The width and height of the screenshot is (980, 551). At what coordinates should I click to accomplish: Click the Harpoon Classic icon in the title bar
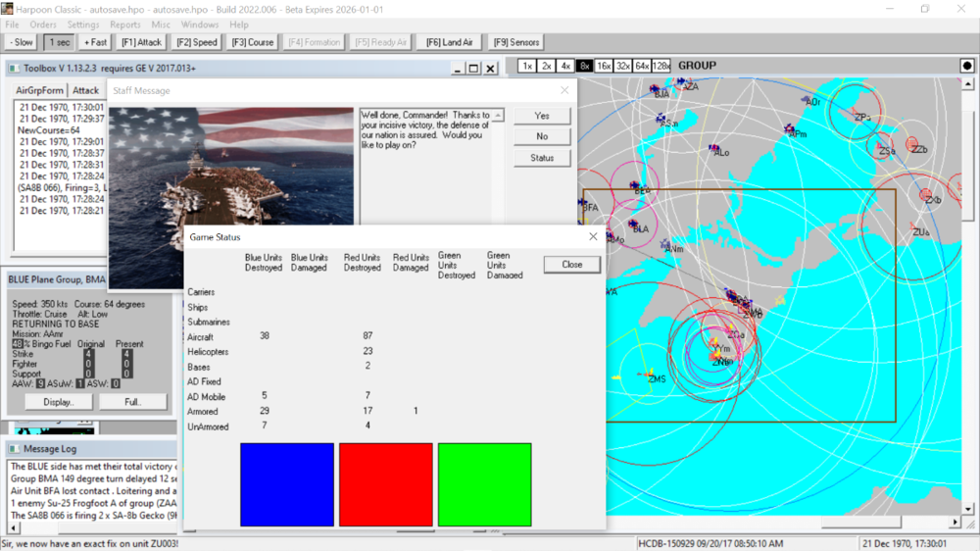(7, 9)
